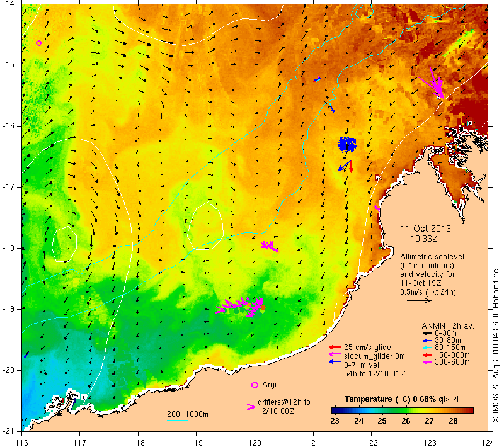The width and height of the screenshot is (504, 447).
Task: Click the time text 19:36Z
Action: (x=424, y=239)
